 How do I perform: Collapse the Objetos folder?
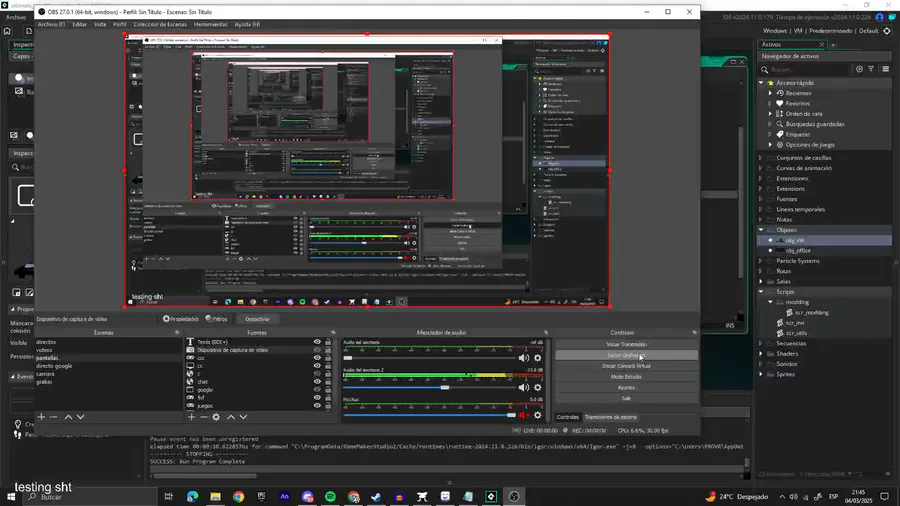(x=761, y=230)
